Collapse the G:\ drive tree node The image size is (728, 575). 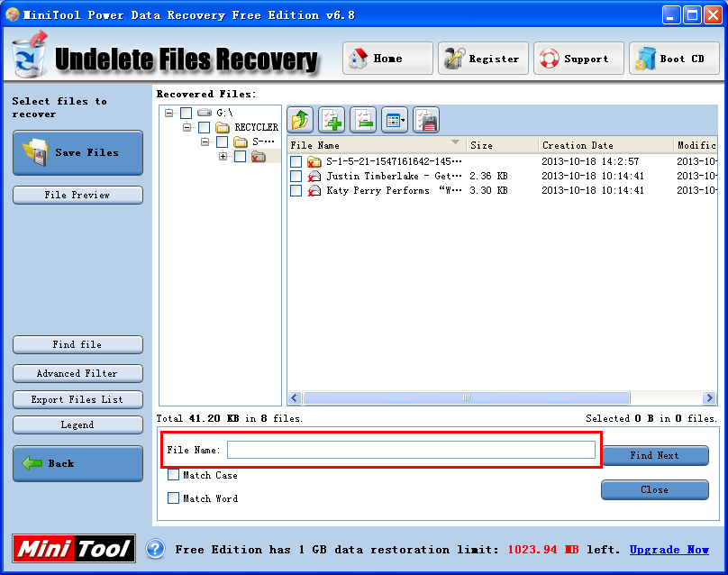(x=169, y=113)
